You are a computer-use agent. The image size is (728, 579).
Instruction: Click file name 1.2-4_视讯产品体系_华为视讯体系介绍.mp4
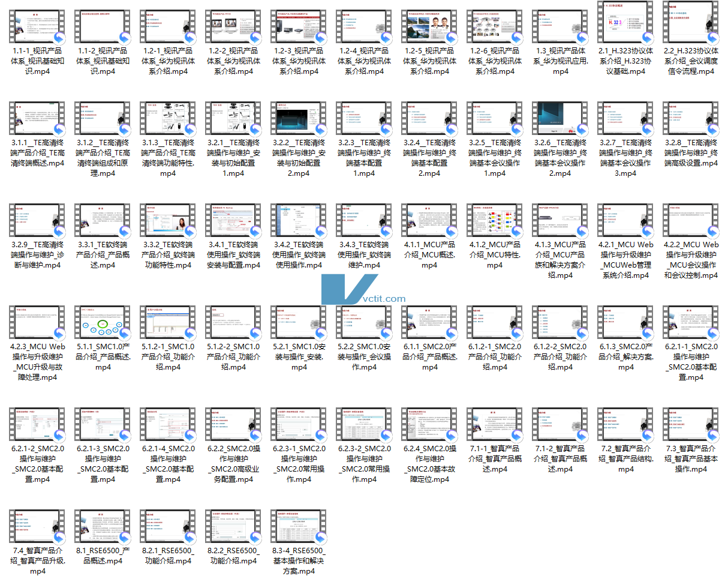364,61
